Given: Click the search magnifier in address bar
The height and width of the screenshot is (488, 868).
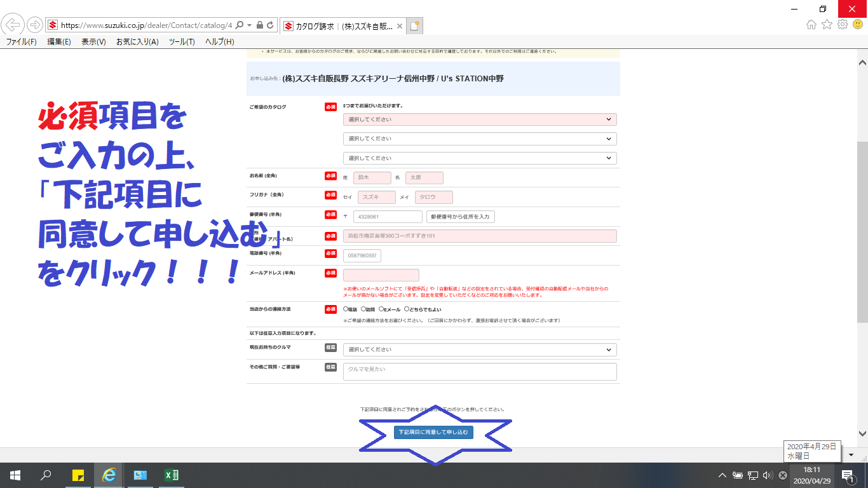Looking at the screenshot, I should [240, 25].
